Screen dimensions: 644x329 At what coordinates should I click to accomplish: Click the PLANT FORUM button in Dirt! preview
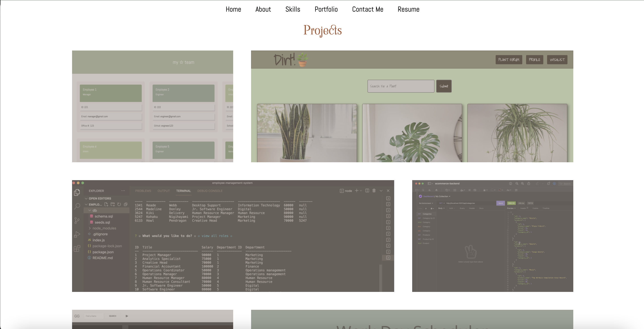point(509,60)
